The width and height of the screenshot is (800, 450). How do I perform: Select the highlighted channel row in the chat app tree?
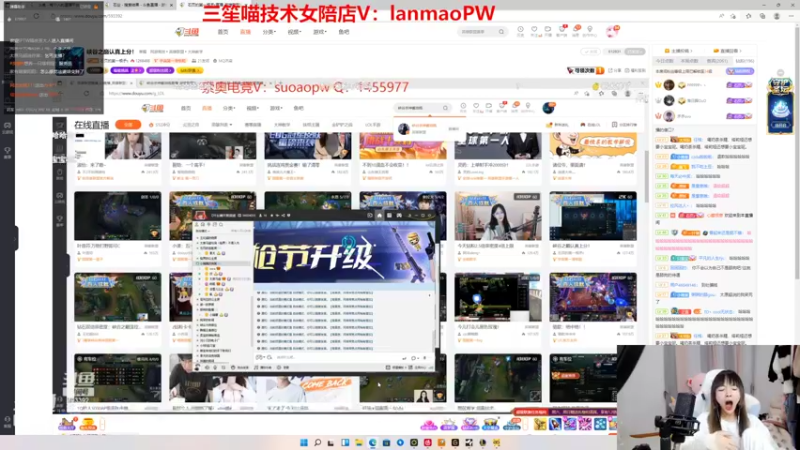pyautogui.click(x=223, y=263)
